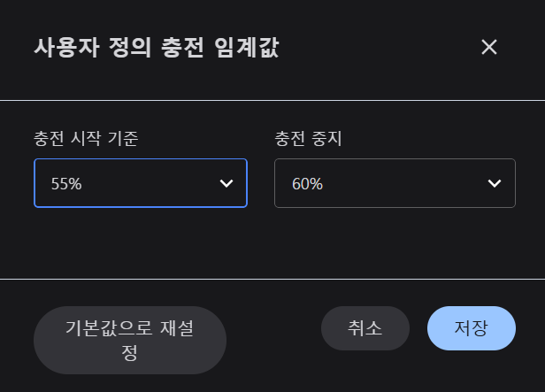545x392 pixels.
Task: Click the 기본값으로 재설정 button
Action: point(130,340)
